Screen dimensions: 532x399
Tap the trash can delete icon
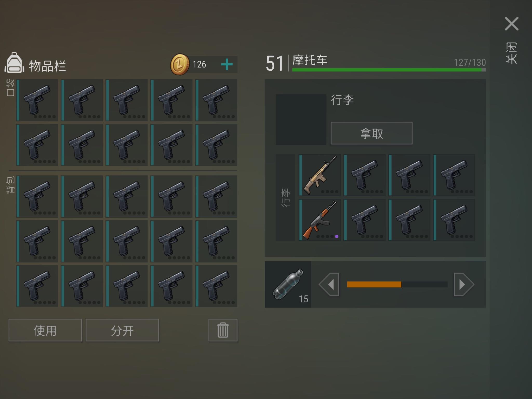coord(223,330)
